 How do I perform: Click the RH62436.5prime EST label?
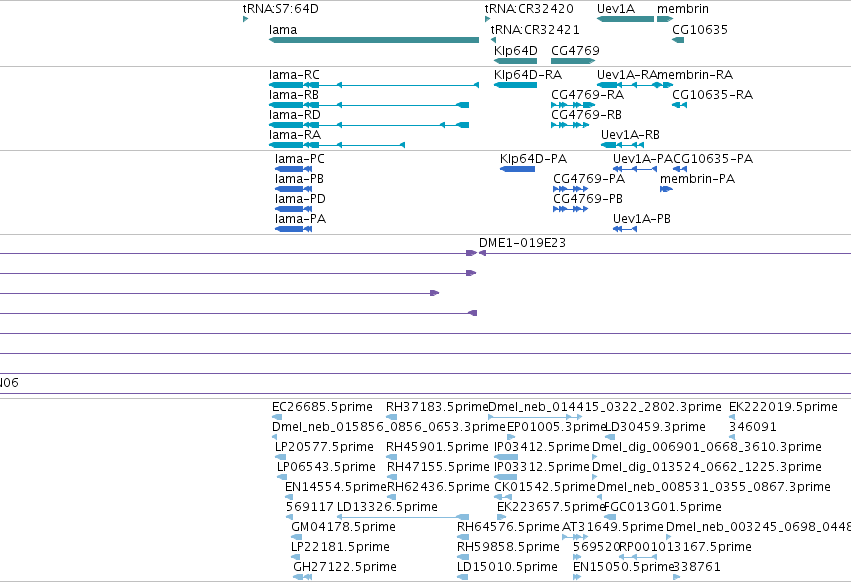438,487
